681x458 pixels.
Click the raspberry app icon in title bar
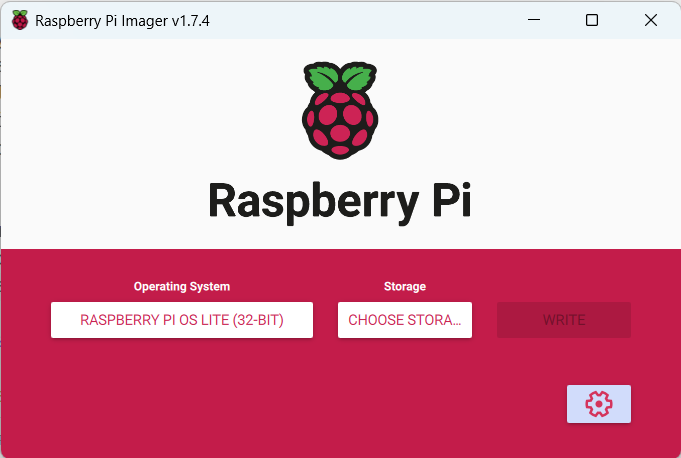click(x=19, y=20)
